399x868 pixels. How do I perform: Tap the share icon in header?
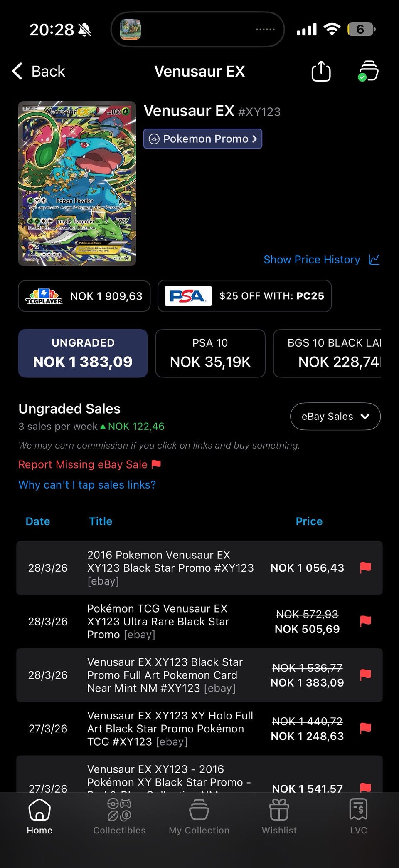pos(321,72)
